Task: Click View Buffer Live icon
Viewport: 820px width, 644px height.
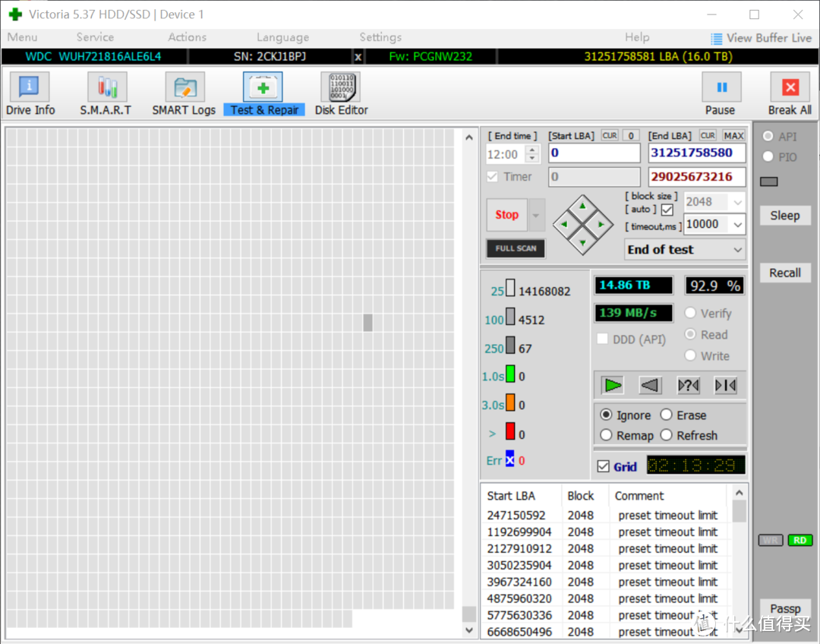Action: (716, 39)
